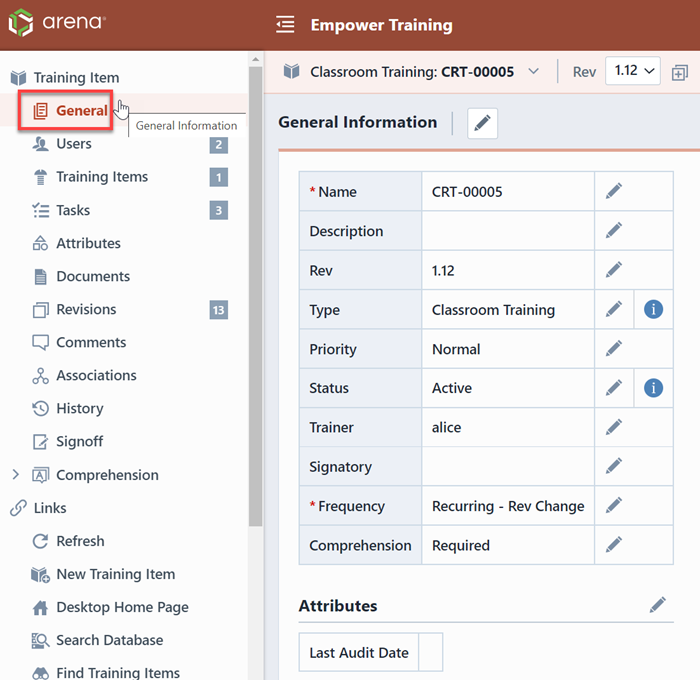Viewport: 700px width, 680px height.
Task: Click the sidebar vertical scrollbar
Action: (x=255, y=300)
